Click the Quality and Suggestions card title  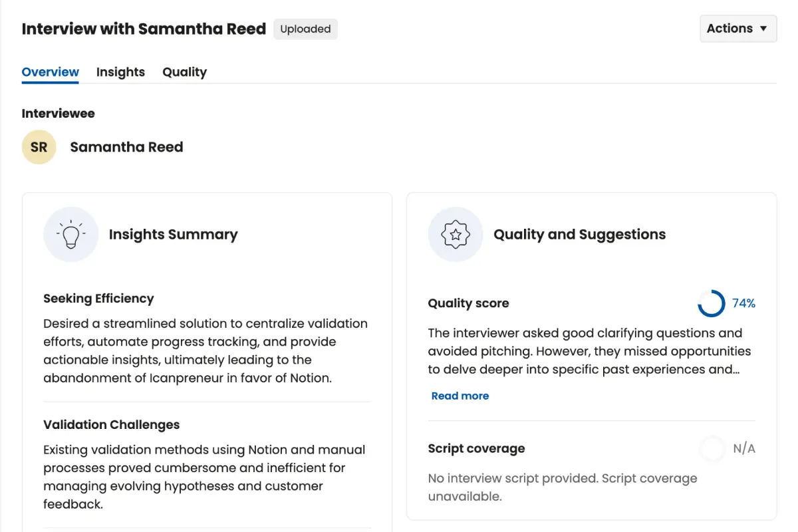tap(580, 234)
